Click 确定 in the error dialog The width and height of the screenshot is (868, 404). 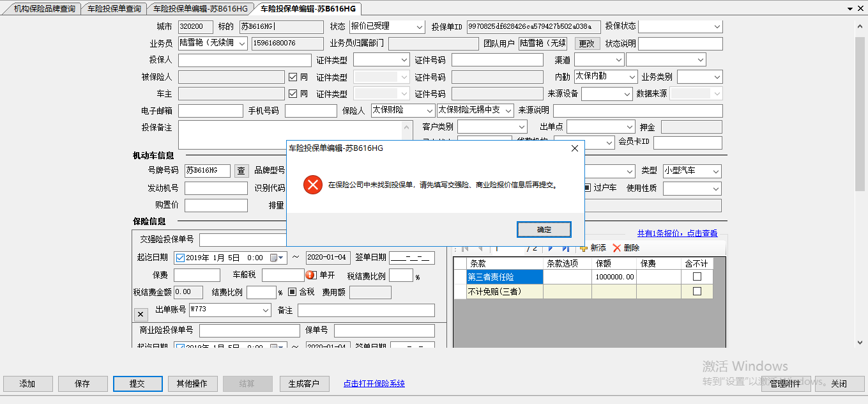click(544, 229)
